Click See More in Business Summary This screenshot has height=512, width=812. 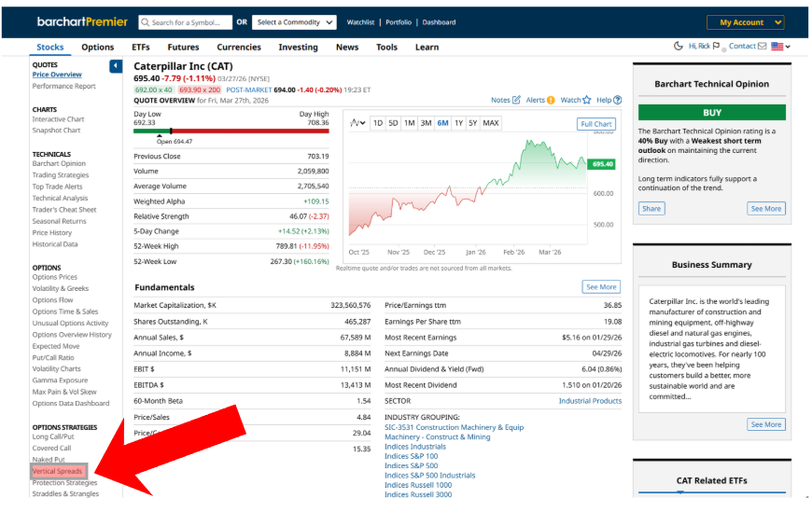(x=766, y=424)
